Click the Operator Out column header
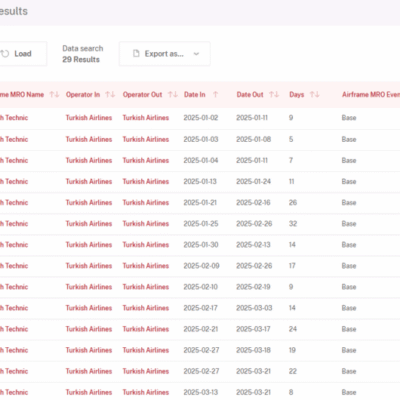The image size is (400, 400). pos(142,95)
